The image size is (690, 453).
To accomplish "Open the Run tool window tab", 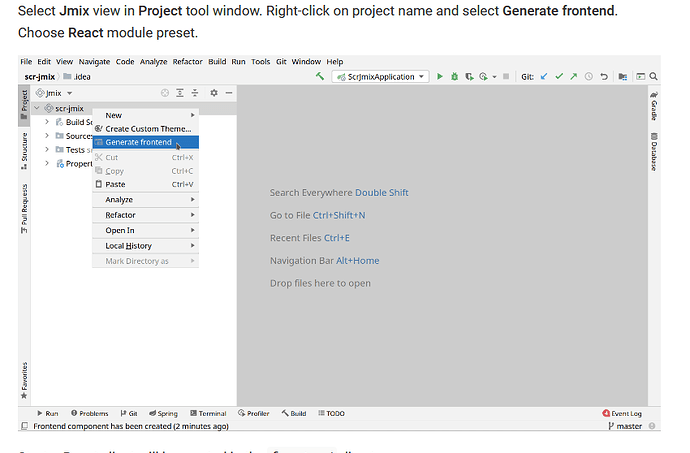I will [x=48, y=413].
